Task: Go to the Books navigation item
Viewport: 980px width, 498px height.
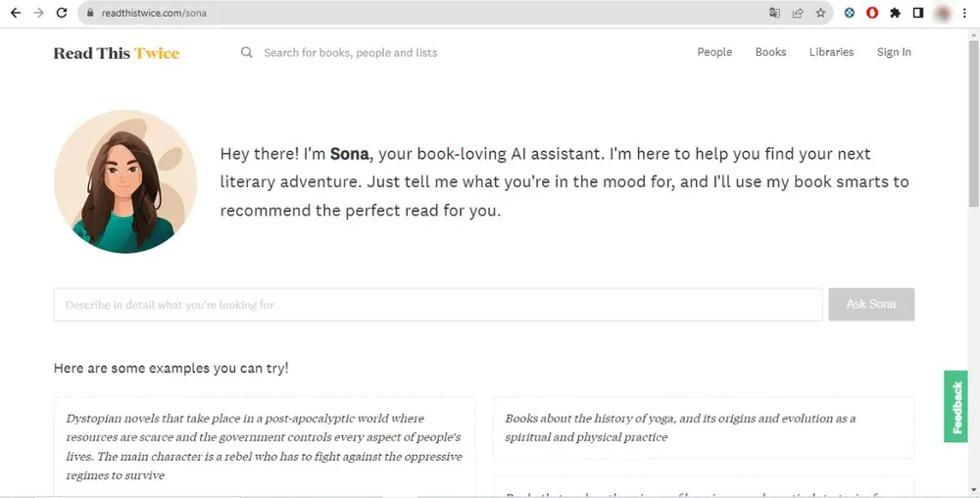Action: tap(770, 52)
